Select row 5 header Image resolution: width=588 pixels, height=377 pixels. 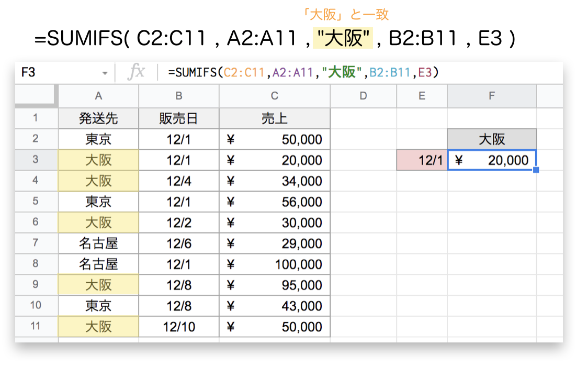pyautogui.click(x=37, y=202)
